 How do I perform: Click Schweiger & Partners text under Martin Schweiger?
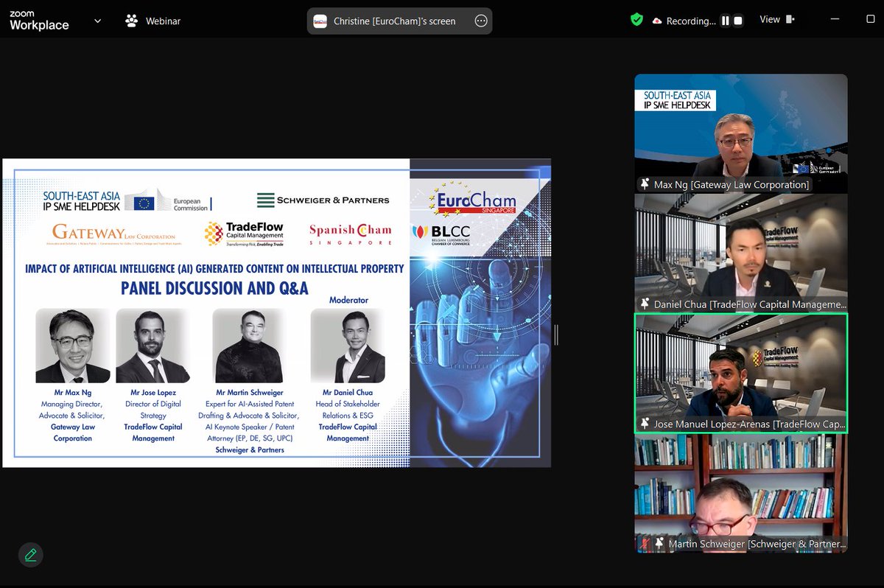click(250, 449)
